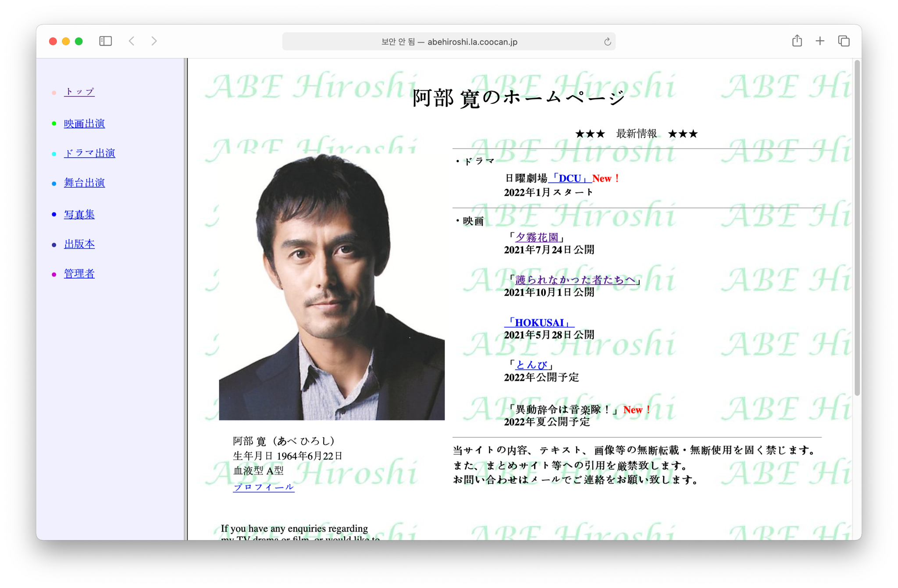
Task: Open the 写真集 link
Action: point(79,214)
